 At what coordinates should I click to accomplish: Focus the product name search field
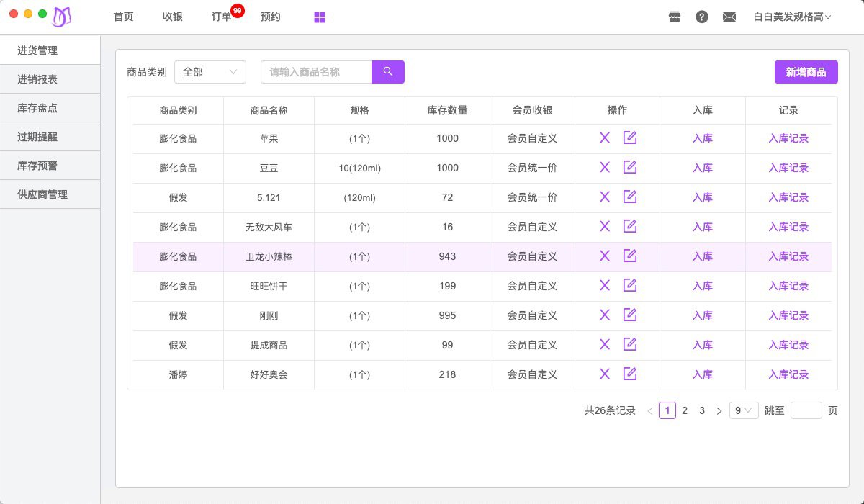(x=315, y=72)
